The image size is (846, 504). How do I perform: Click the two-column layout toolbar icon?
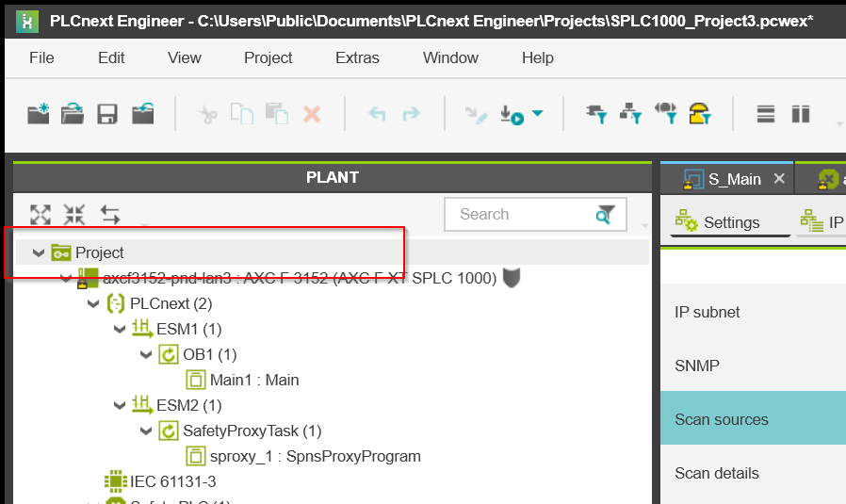(x=801, y=114)
